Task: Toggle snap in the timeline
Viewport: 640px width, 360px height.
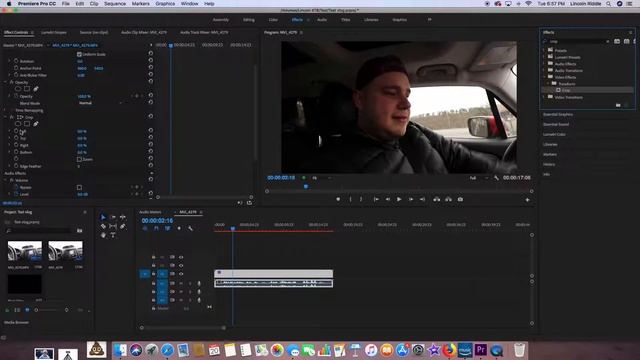Action: click(156, 229)
